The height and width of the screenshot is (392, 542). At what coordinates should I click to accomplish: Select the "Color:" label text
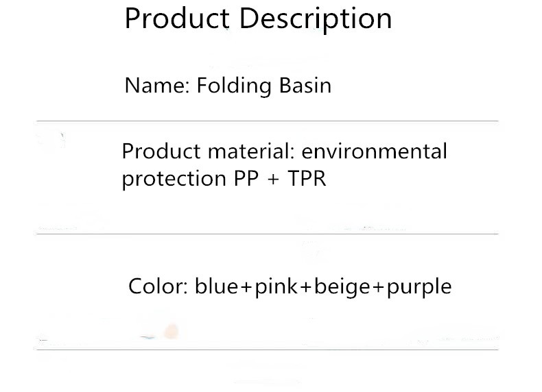(158, 286)
